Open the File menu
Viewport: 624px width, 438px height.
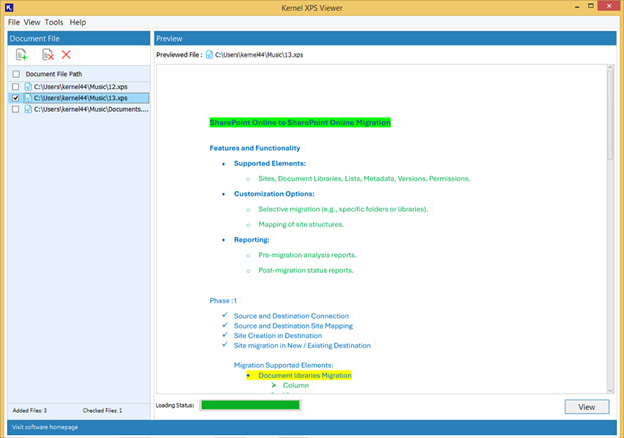14,22
